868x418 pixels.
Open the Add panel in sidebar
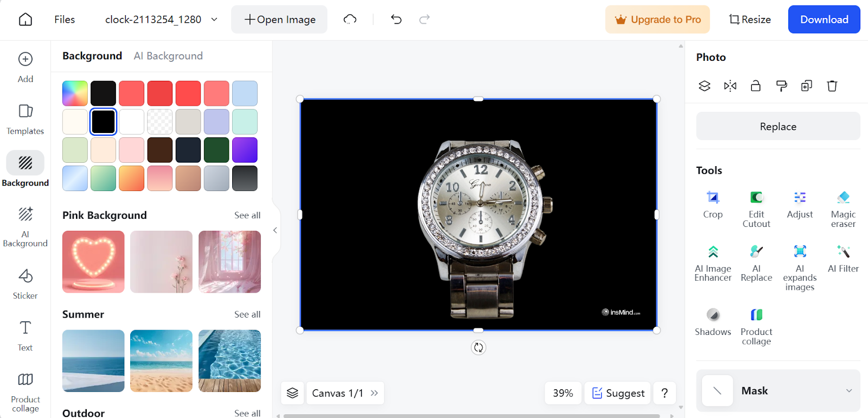click(25, 67)
